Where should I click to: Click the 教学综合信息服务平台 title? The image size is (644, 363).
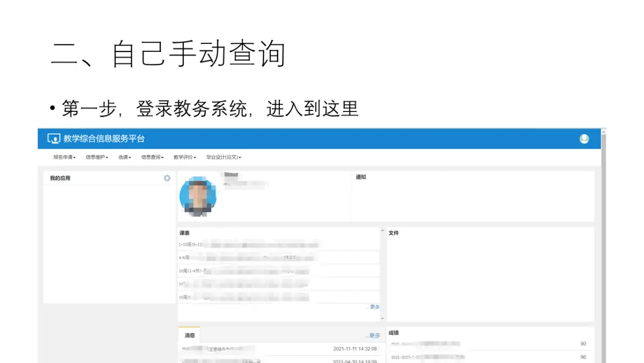click(x=104, y=138)
